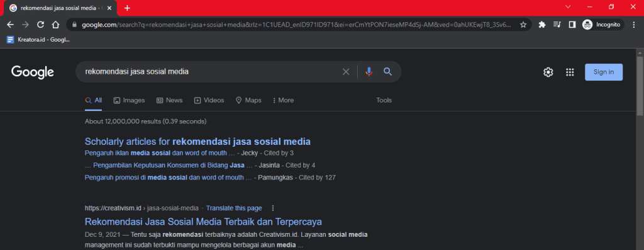Screen dimensions: 644x250
Task: Click the Sign in button
Action: tap(604, 72)
